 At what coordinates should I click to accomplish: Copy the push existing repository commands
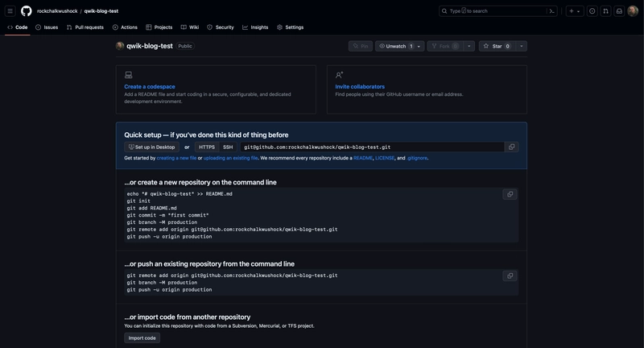510,276
